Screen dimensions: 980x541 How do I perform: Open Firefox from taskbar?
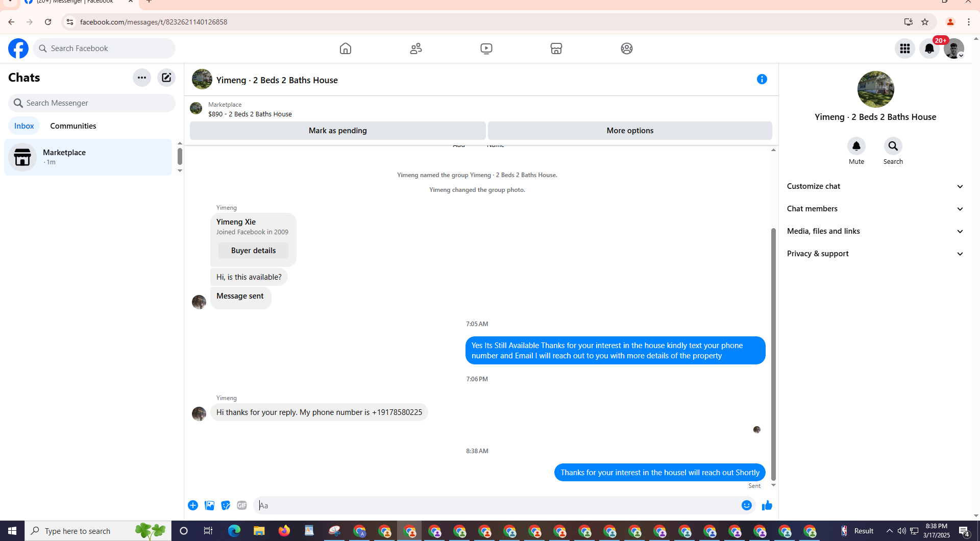pos(284,531)
